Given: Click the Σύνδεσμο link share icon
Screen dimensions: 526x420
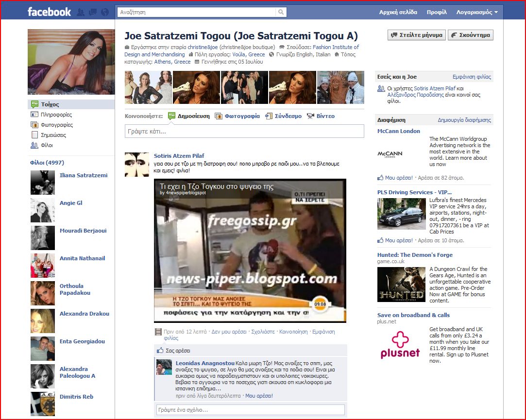Looking at the screenshot, I should 269,116.
